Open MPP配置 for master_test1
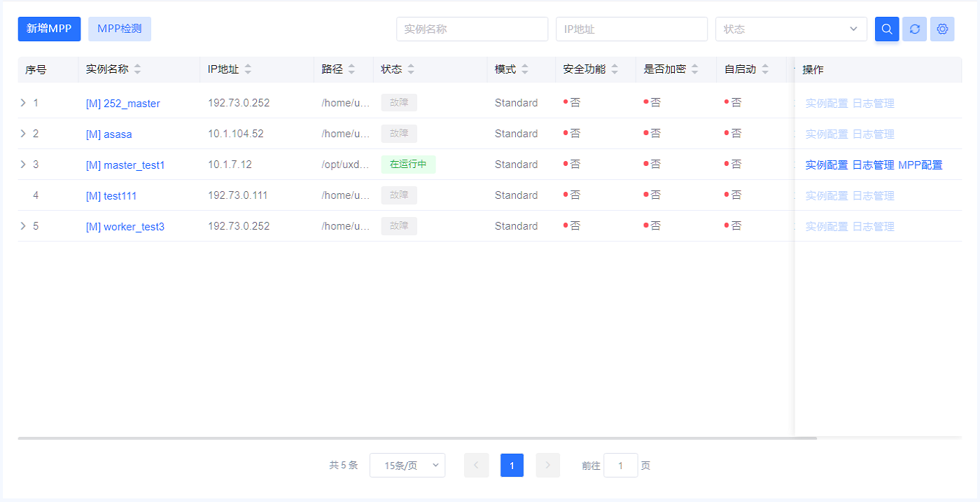The image size is (980, 502). 920,165
